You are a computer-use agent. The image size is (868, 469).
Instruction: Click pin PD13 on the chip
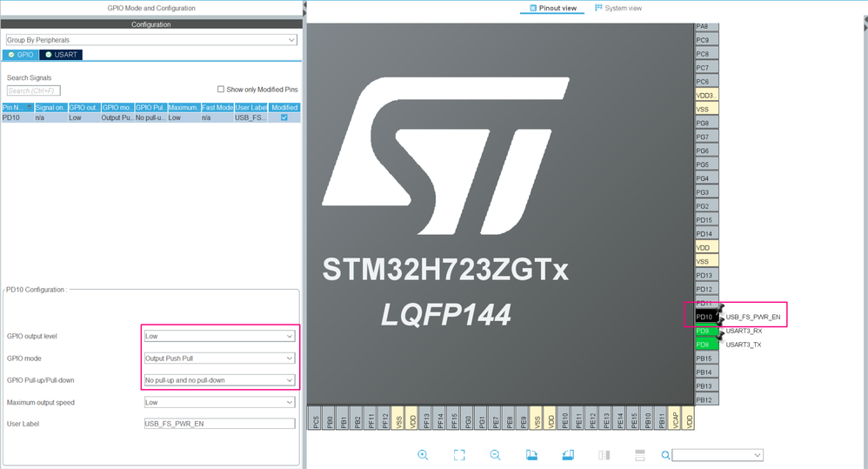[x=706, y=275]
